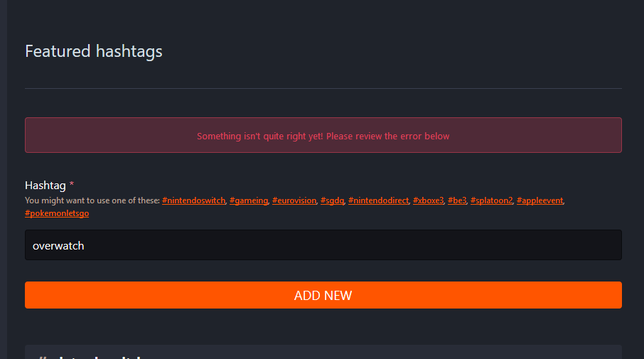Choose the #be3 suggested hashtag
644x359 pixels.
[457, 200]
